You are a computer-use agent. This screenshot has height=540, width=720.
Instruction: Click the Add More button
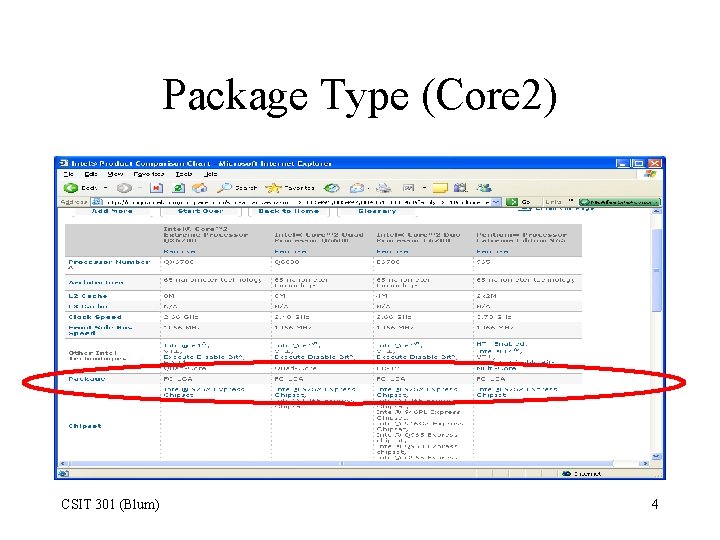[112, 211]
